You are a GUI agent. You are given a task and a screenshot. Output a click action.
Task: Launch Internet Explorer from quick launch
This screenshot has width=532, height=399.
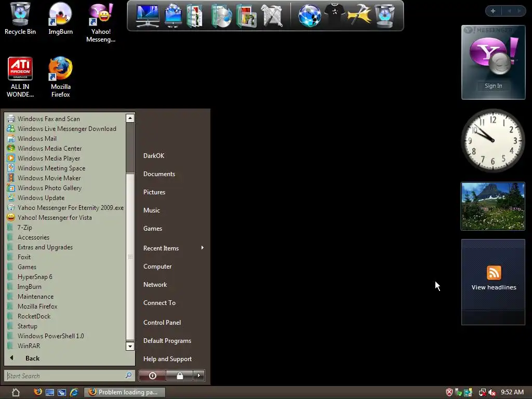click(74, 393)
